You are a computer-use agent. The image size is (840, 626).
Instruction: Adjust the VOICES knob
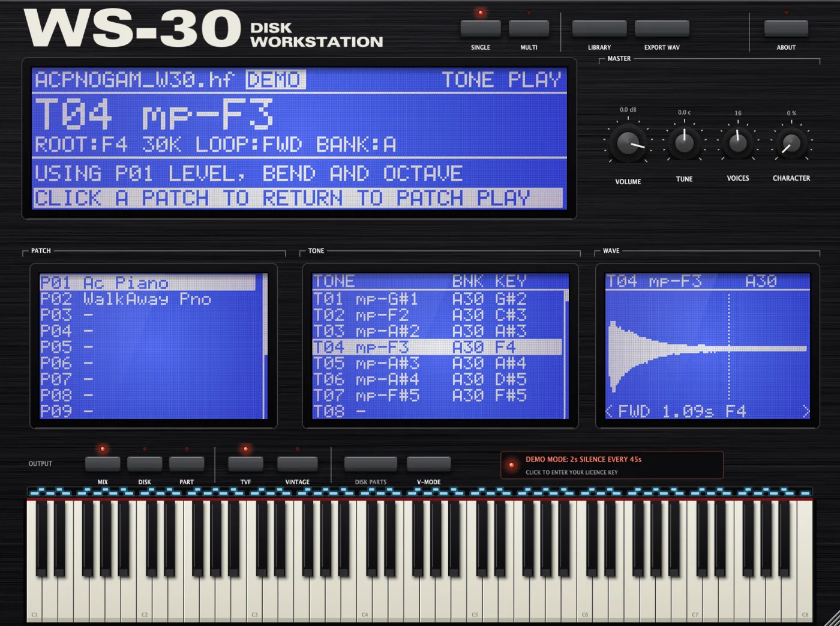[x=738, y=143]
